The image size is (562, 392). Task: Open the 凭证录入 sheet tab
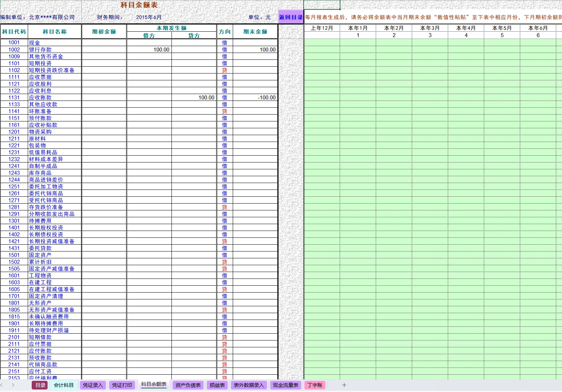point(93,385)
